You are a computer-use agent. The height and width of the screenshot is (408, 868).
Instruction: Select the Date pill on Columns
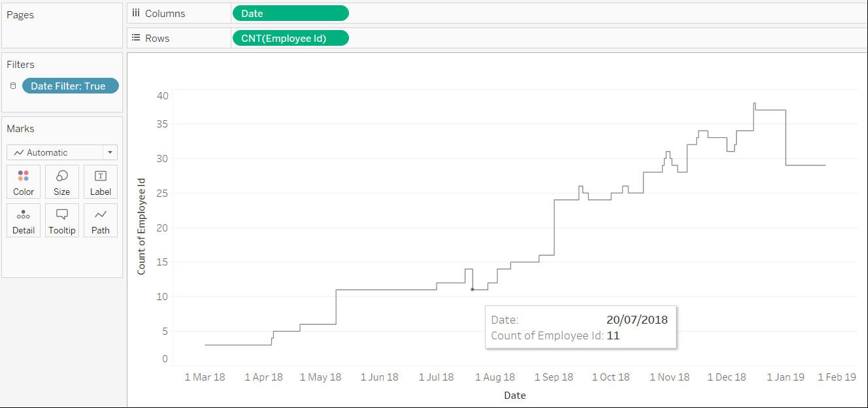290,13
